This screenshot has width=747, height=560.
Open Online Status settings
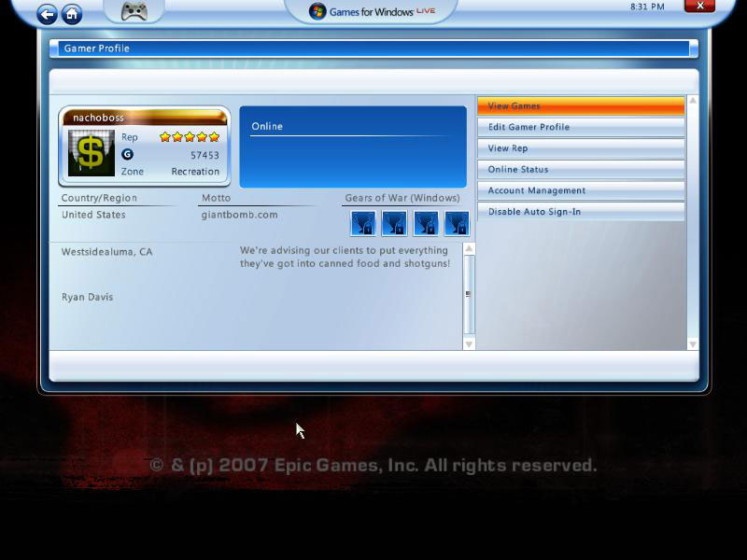tap(581, 169)
